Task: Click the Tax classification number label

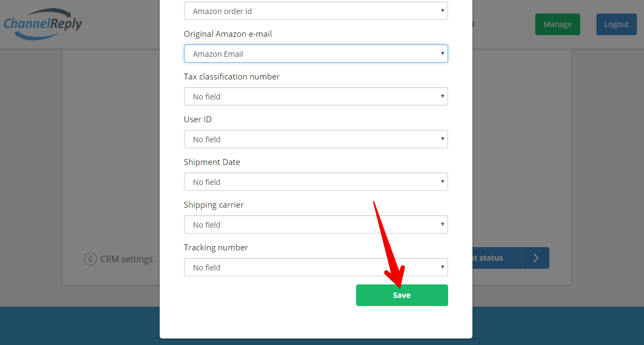Action: pos(232,77)
